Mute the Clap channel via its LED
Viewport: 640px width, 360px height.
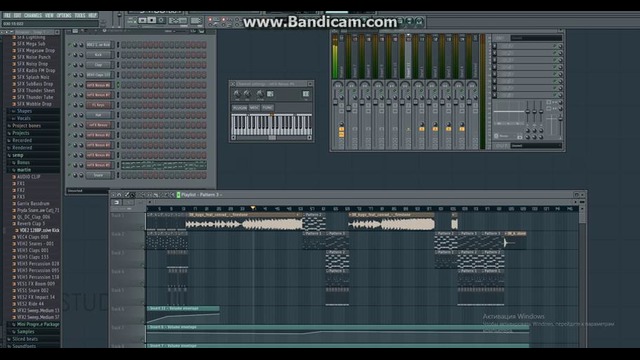click(x=69, y=65)
